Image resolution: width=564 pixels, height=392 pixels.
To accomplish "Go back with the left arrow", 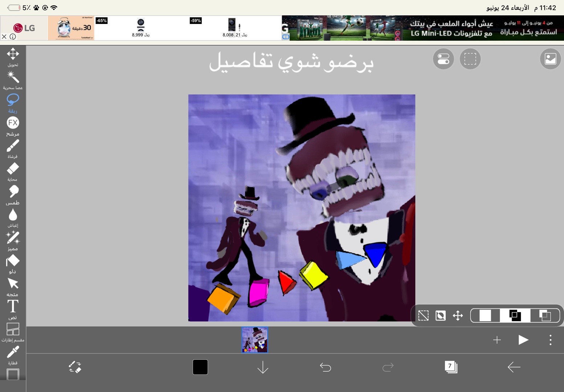I will pos(514,367).
